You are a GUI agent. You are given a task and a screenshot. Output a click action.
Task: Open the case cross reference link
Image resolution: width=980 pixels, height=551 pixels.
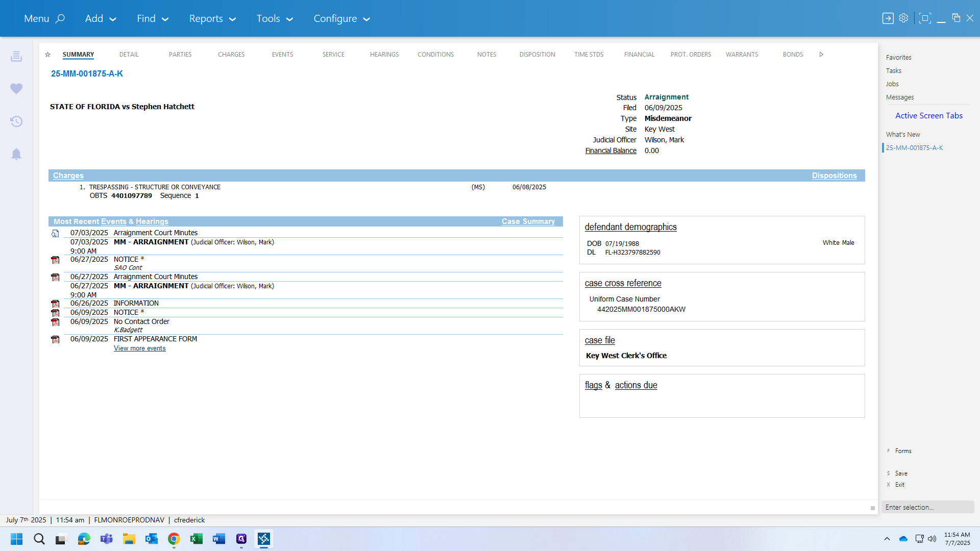623,283
